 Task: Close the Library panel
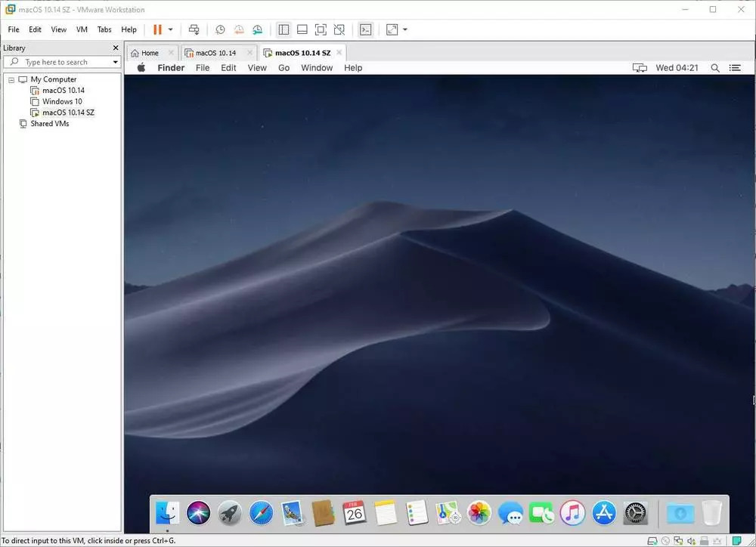(x=116, y=48)
